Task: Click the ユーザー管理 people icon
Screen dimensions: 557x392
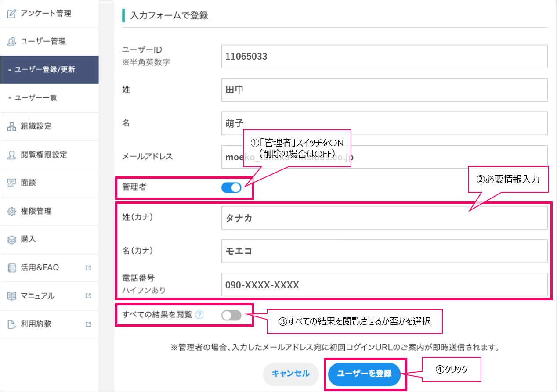Action: click(x=12, y=42)
